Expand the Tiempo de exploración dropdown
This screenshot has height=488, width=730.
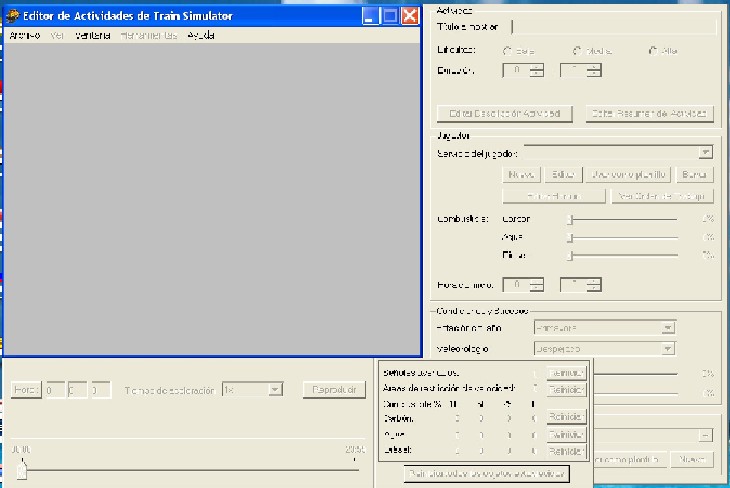click(x=275, y=390)
